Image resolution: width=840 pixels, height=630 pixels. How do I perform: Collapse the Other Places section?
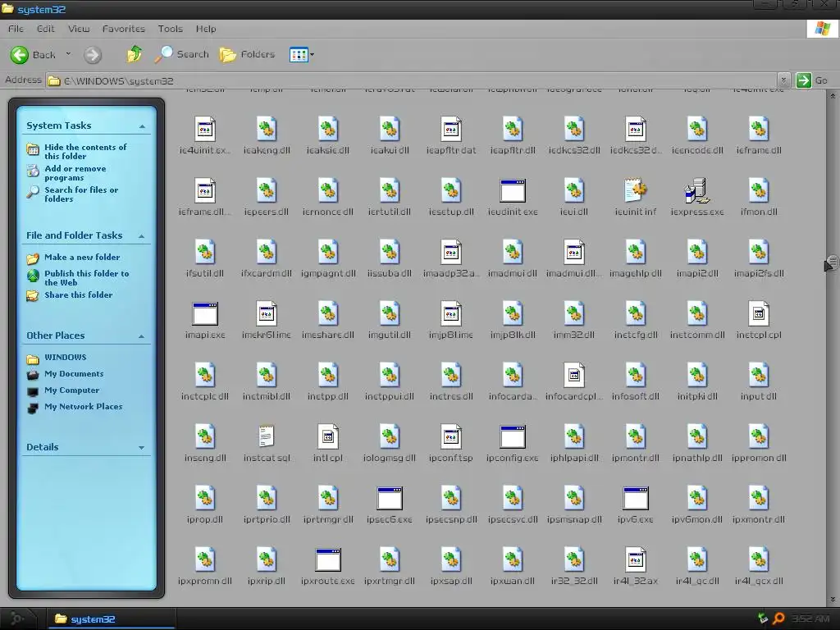pos(141,336)
